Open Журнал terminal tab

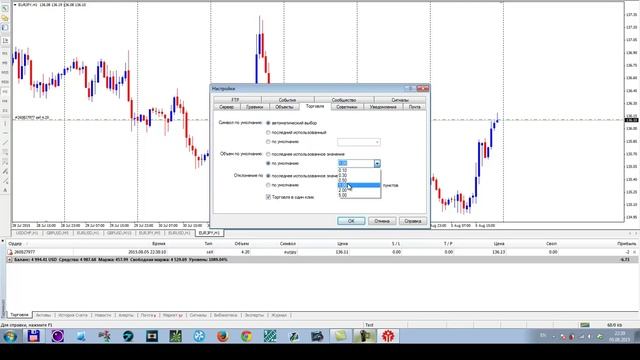(x=279, y=316)
